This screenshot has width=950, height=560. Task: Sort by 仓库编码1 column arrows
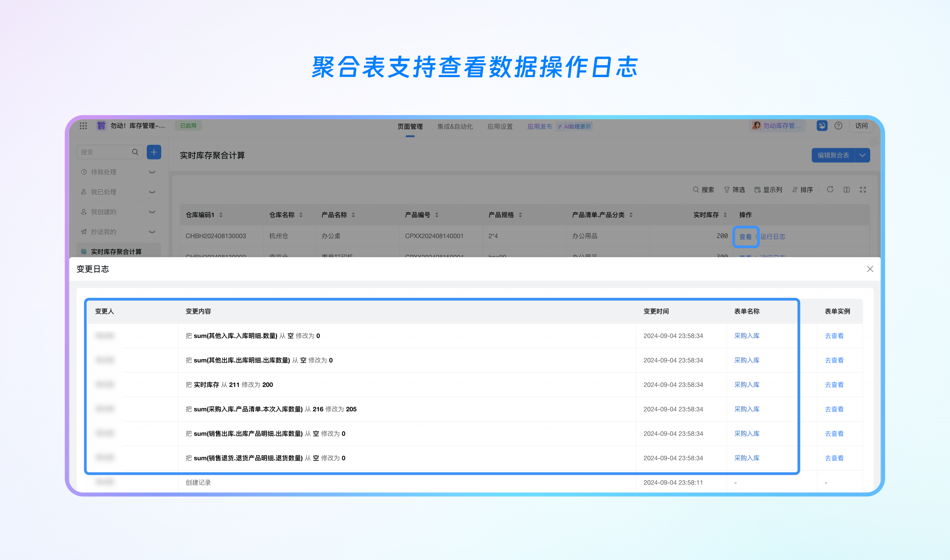pos(221,215)
